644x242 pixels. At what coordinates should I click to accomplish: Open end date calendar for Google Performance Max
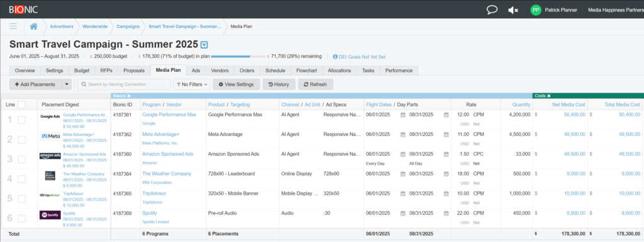coord(446,115)
